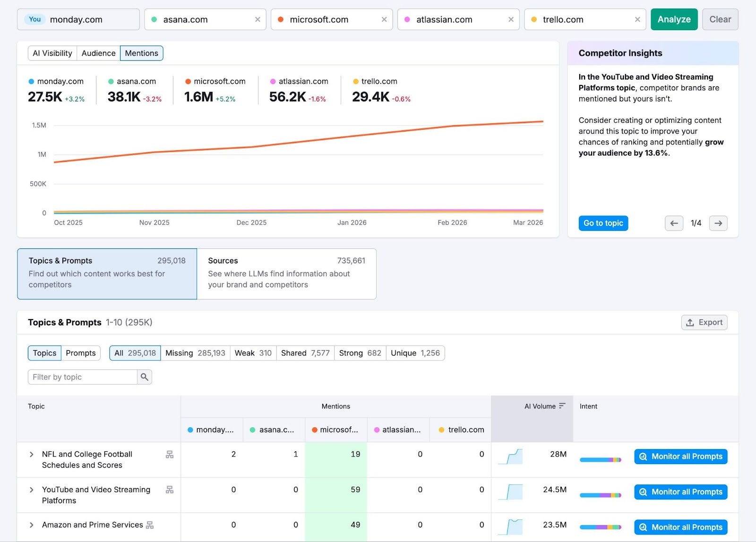Expand the YouTube and Video Streaming Platforms row
Viewport: 756px width, 542px height.
point(31,490)
